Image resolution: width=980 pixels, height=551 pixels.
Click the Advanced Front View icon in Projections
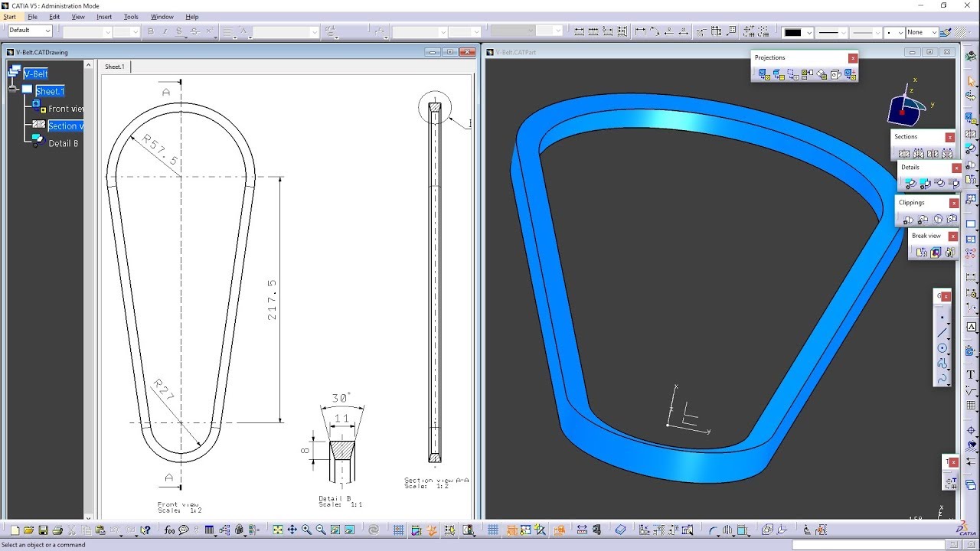pos(850,74)
